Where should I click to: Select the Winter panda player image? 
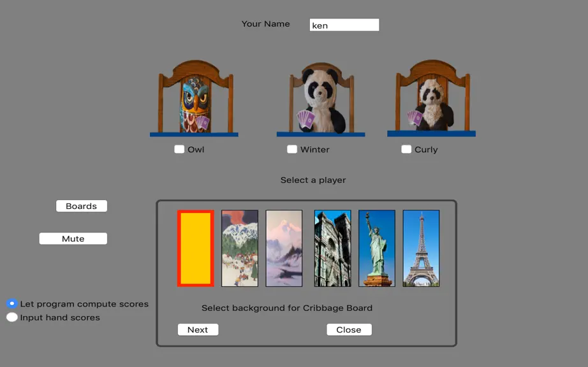pyautogui.click(x=321, y=99)
